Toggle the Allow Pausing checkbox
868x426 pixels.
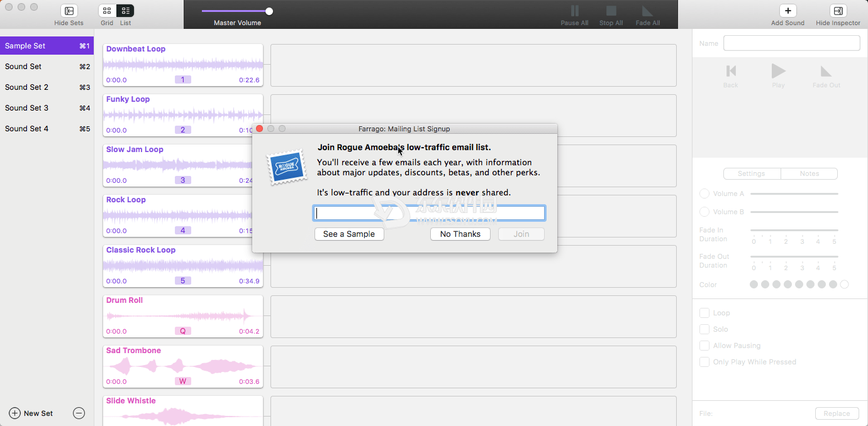[704, 346]
